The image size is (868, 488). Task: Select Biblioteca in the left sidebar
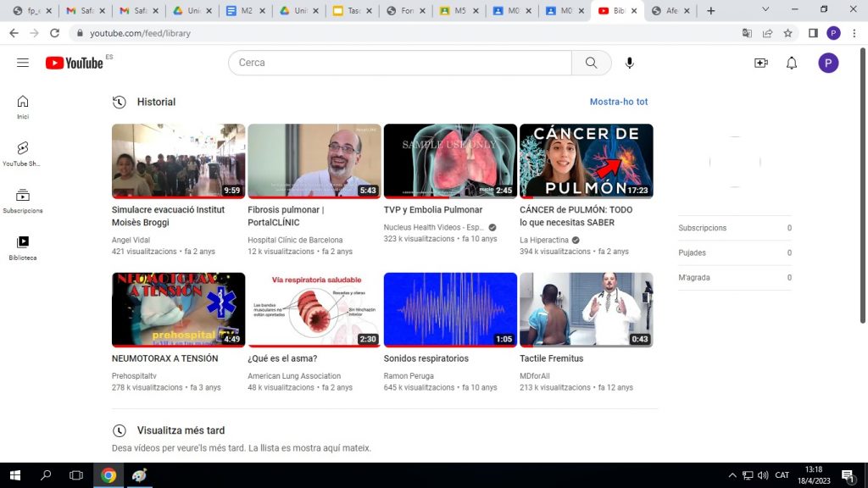(23, 247)
